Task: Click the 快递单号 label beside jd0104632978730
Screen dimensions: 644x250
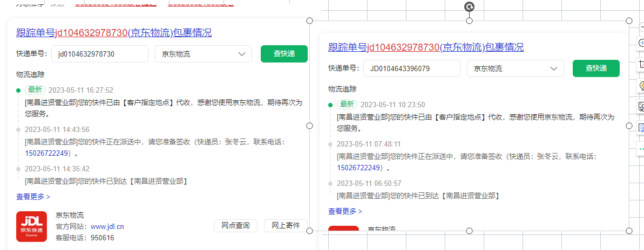Action: click(32, 54)
